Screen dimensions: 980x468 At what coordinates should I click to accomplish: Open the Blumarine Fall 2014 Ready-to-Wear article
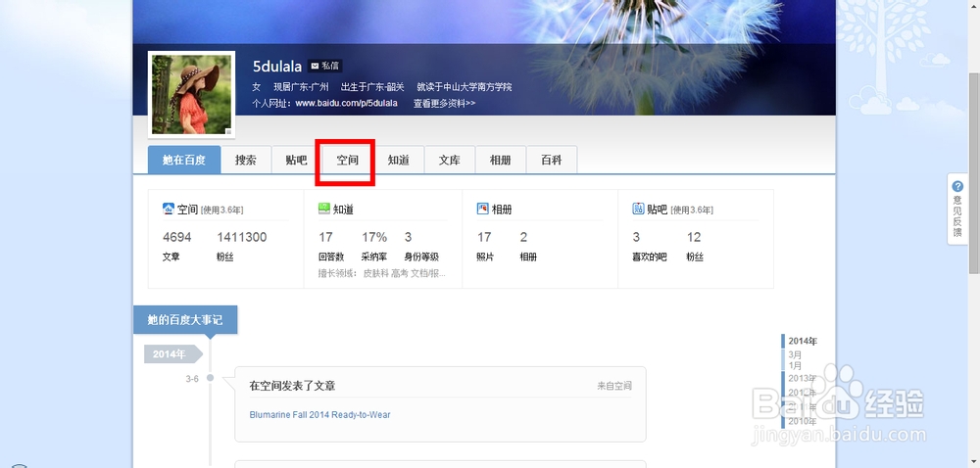[320, 415]
